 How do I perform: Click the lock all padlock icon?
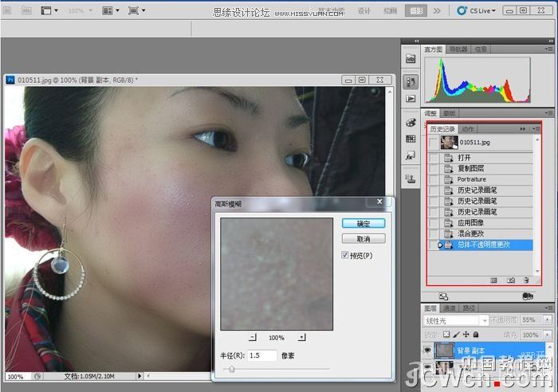[x=476, y=335]
